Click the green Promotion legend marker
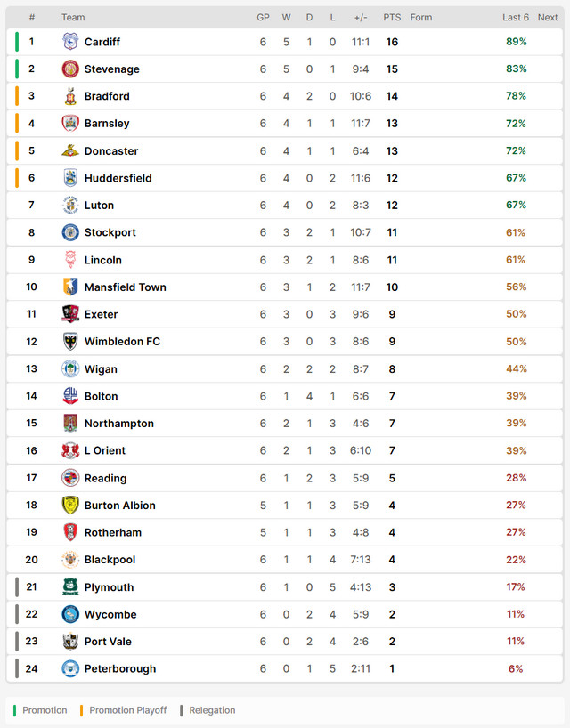The width and height of the screenshot is (570, 728). coord(14,710)
